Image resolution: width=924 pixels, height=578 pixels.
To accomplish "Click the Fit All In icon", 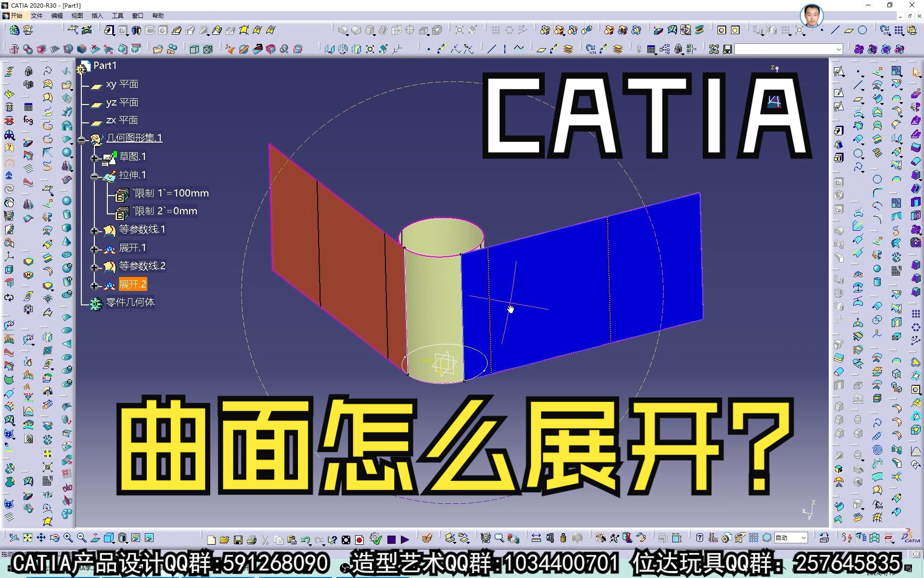I will click(x=27, y=538).
